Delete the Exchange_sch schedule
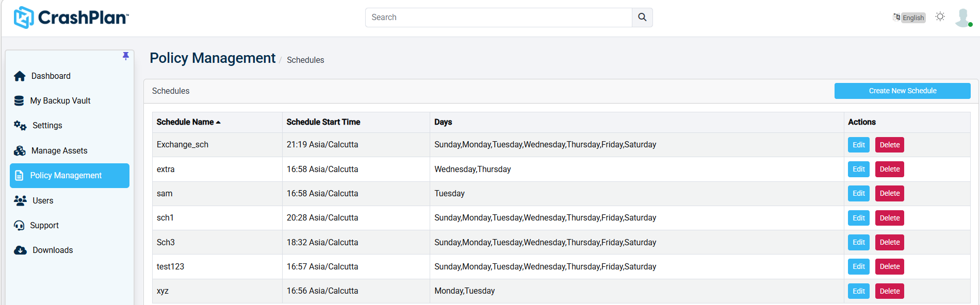The image size is (980, 305). click(890, 145)
